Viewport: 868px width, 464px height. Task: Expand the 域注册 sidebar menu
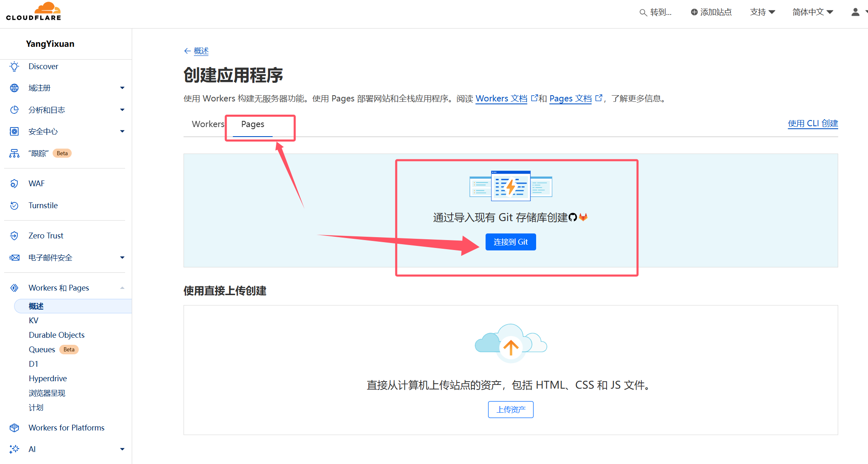point(122,88)
